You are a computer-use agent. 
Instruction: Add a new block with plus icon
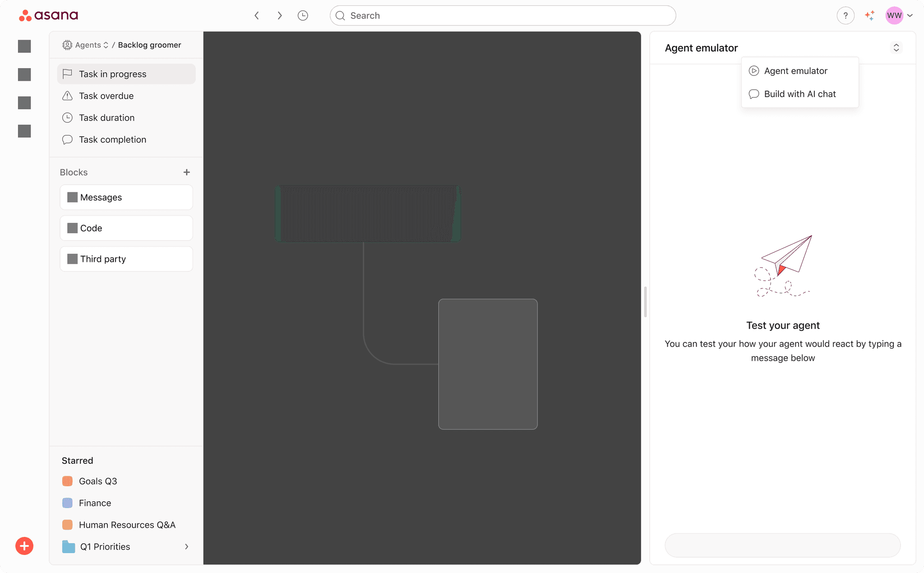click(x=187, y=172)
